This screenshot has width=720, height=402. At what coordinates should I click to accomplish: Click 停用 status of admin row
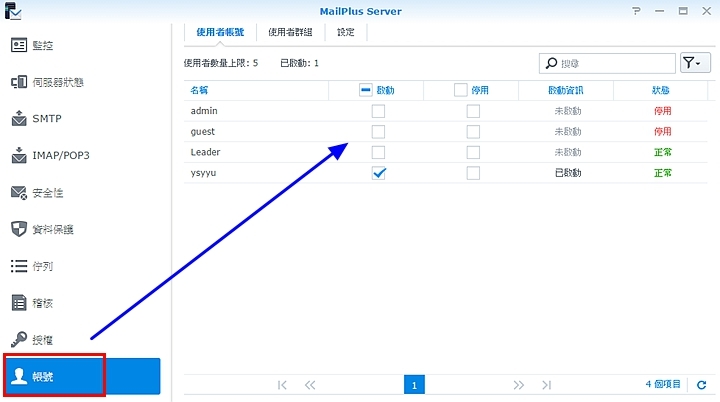(x=663, y=111)
